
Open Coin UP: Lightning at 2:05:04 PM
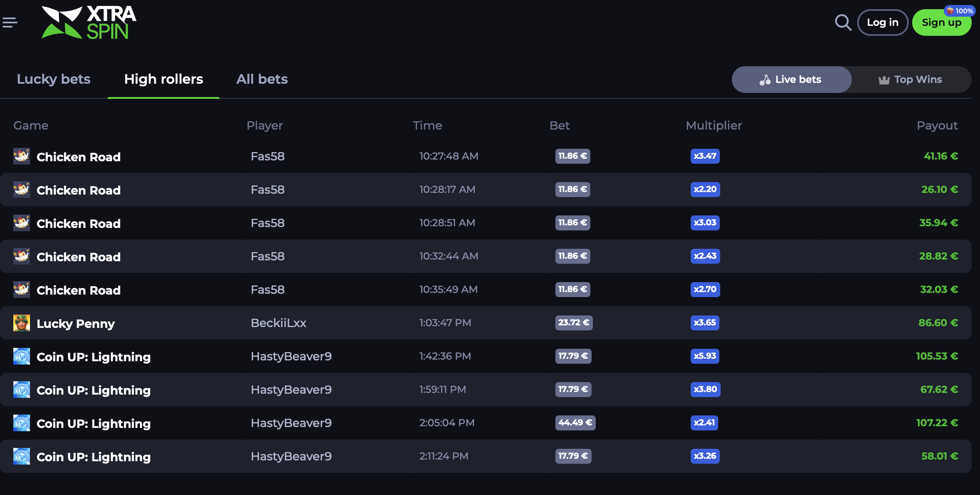tap(94, 423)
